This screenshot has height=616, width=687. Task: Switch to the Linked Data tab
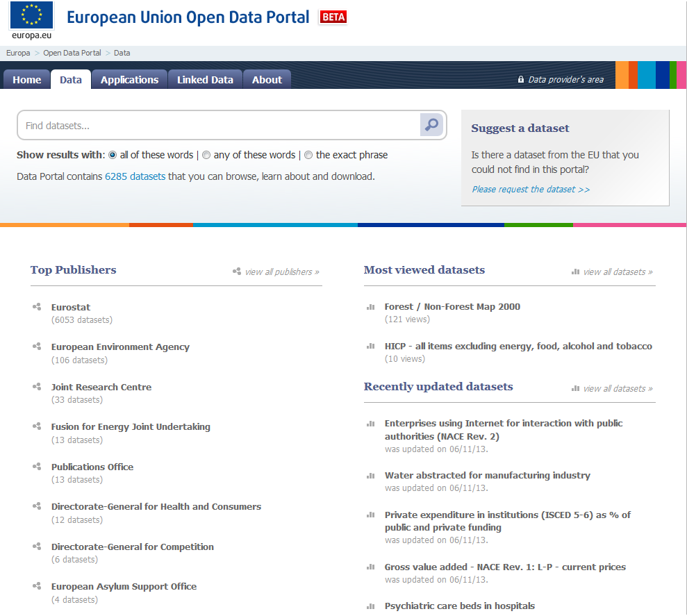pyautogui.click(x=205, y=79)
